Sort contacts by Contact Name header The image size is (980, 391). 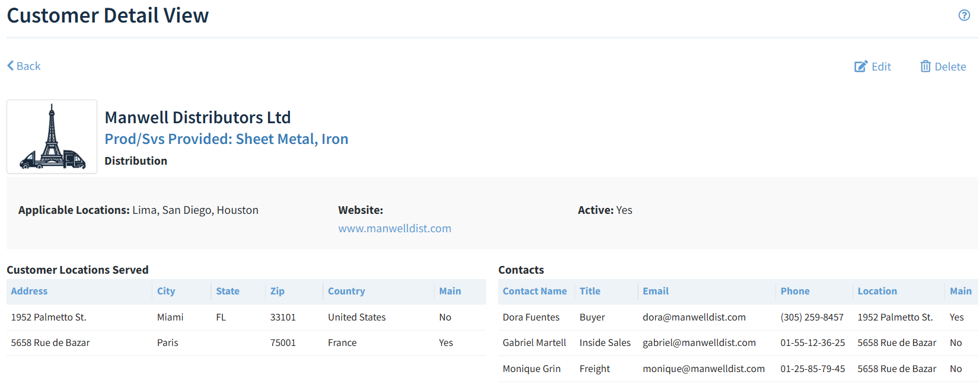point(534,291)
